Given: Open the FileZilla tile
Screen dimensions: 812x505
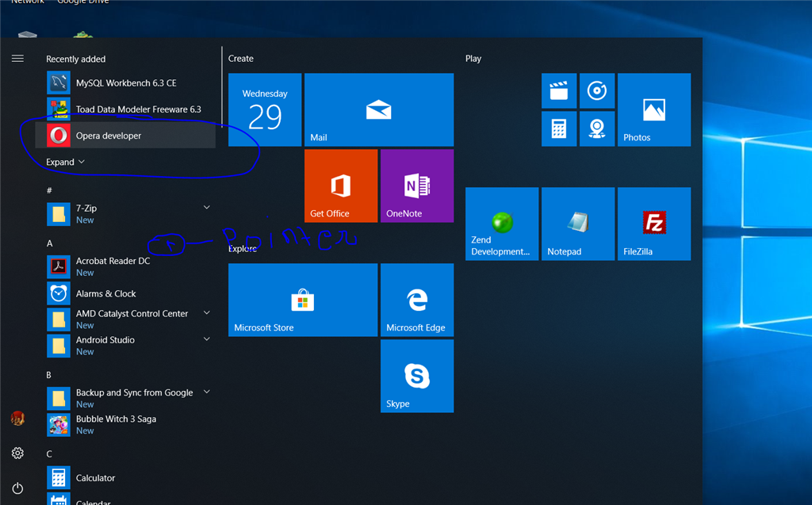Looking at the screenshot, I should pos(653,223).
